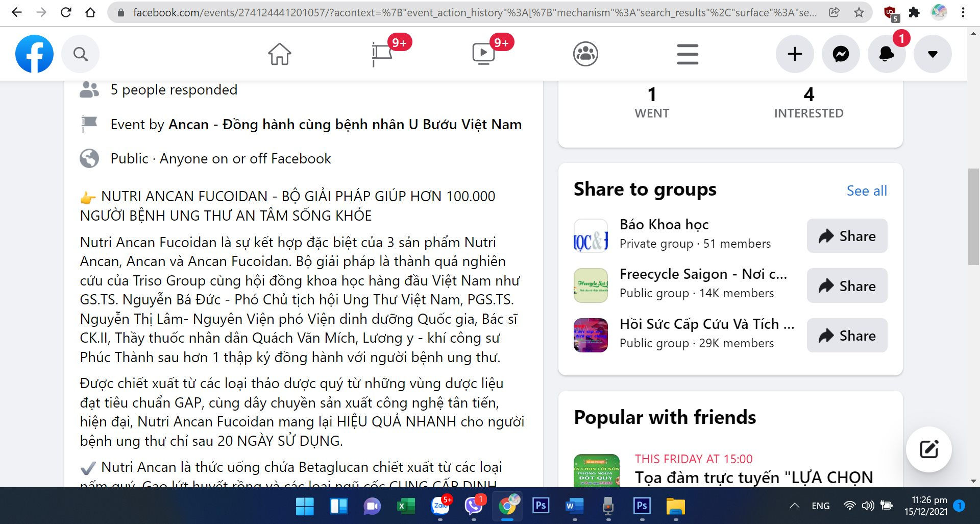Click '5 people responded' text
The width and height of the screenshot is (980, 524).
(174, 90)
